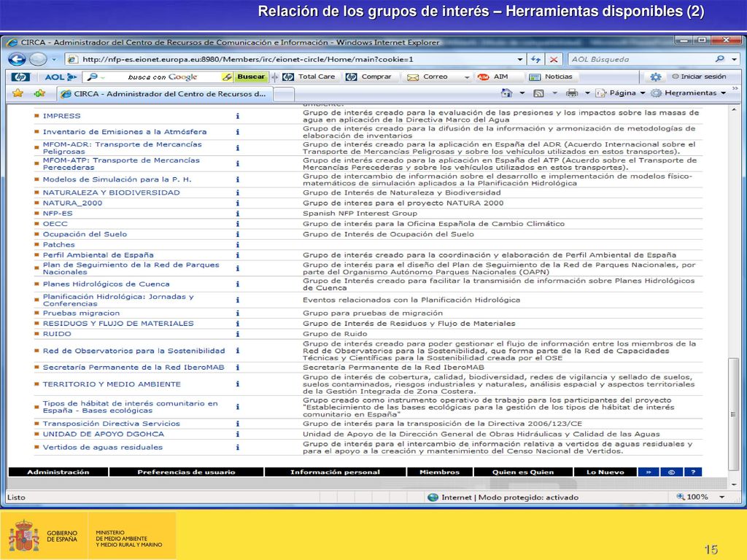
Task: Open the Lo Nuevo menu item
Action: coord(605,472)
